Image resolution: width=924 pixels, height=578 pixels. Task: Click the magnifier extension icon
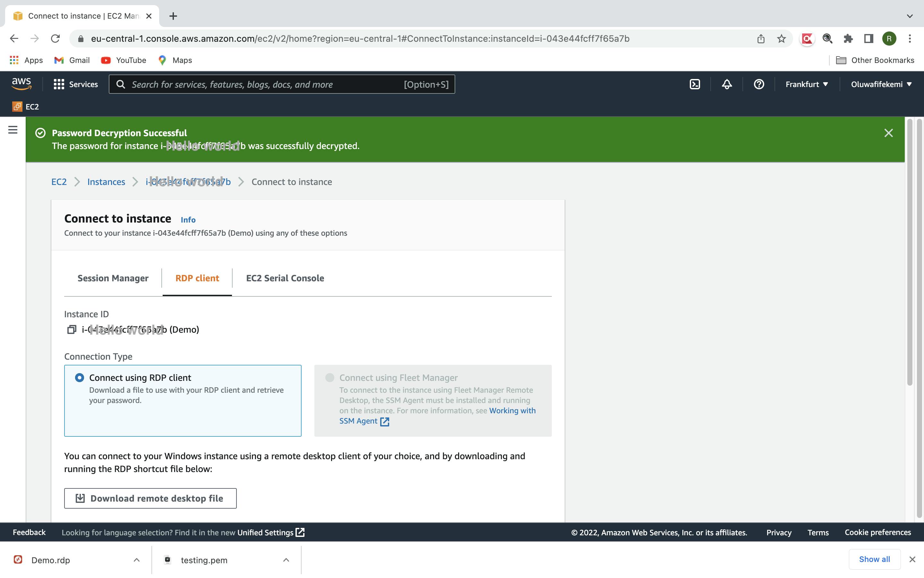pos(827,39)
